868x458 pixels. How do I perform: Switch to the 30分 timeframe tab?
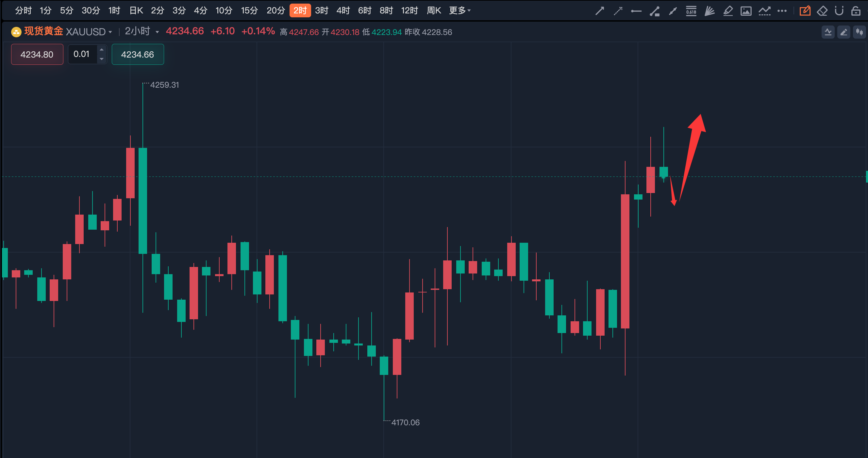91,10
